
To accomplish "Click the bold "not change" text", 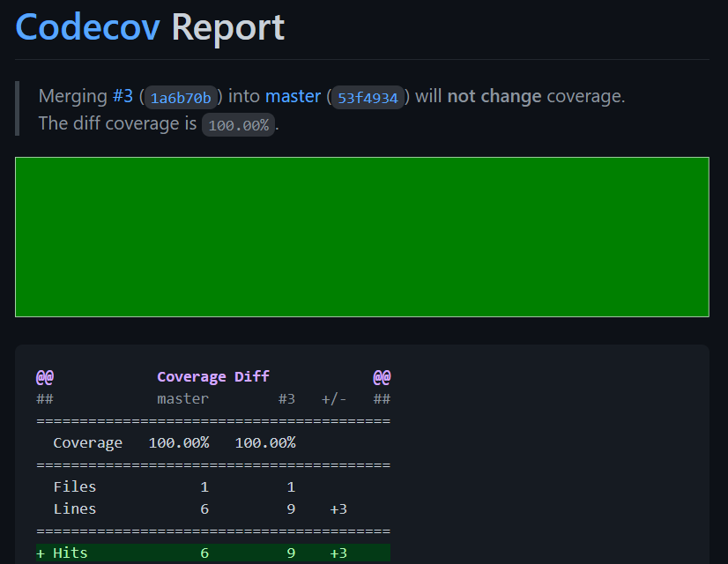I will tap(494, 96).
